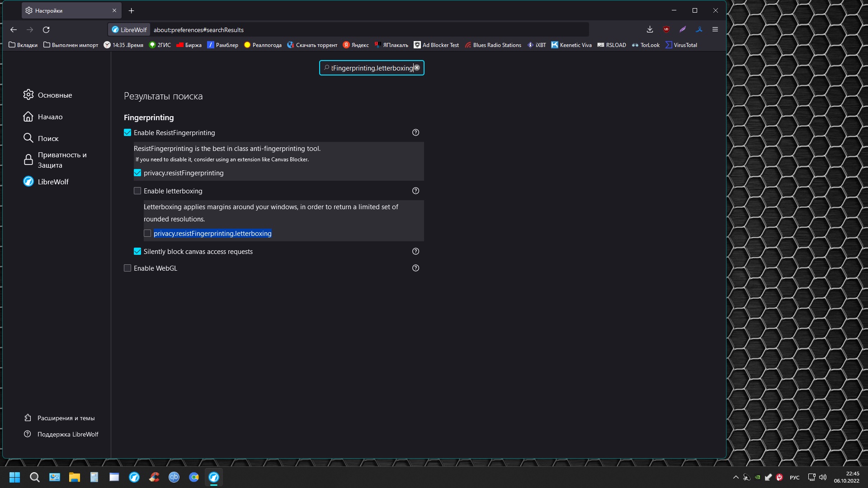Toggle Silently block canvas access requests
Viewport: 868px width, 488px height.
(137, 251)
